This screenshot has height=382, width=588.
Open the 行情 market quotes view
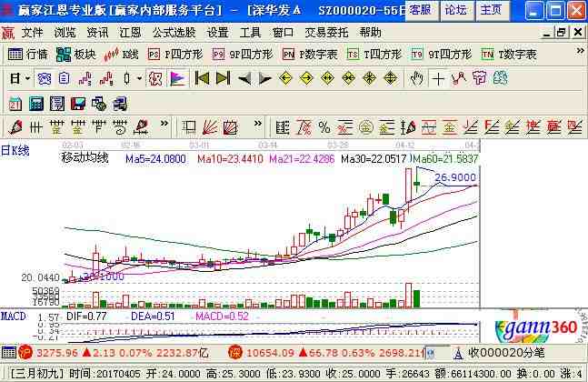28,55
